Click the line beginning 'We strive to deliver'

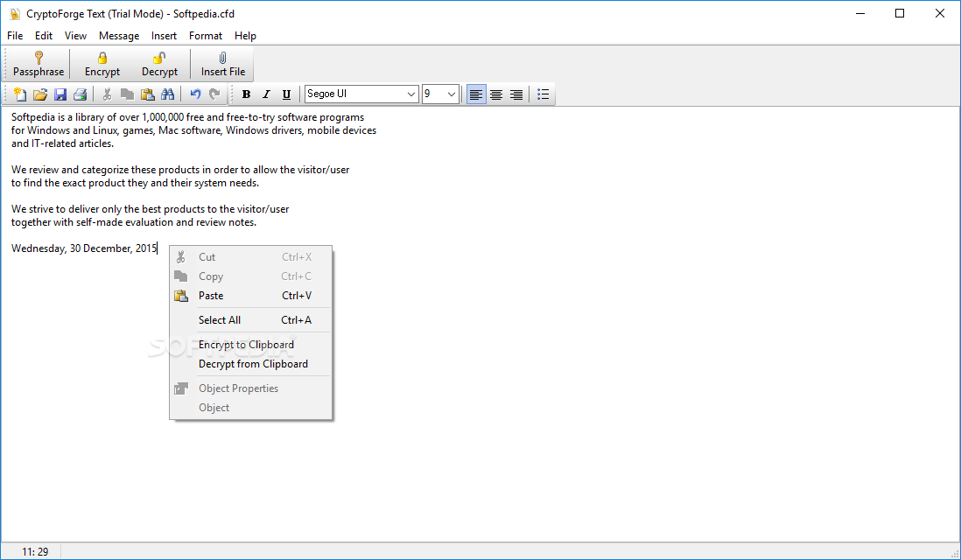tap(151, 209)
